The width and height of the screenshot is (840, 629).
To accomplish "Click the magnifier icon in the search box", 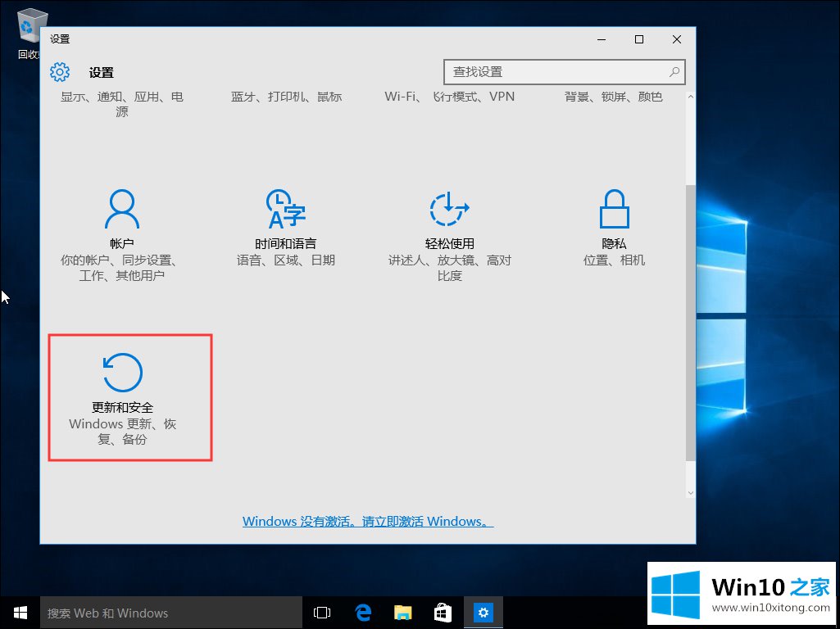I will (674, 72).
